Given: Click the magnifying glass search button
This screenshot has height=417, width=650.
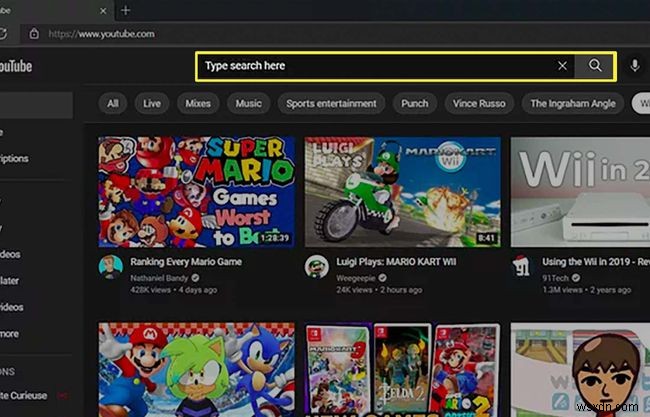Looking at the screenshot, I should (594, 65).
